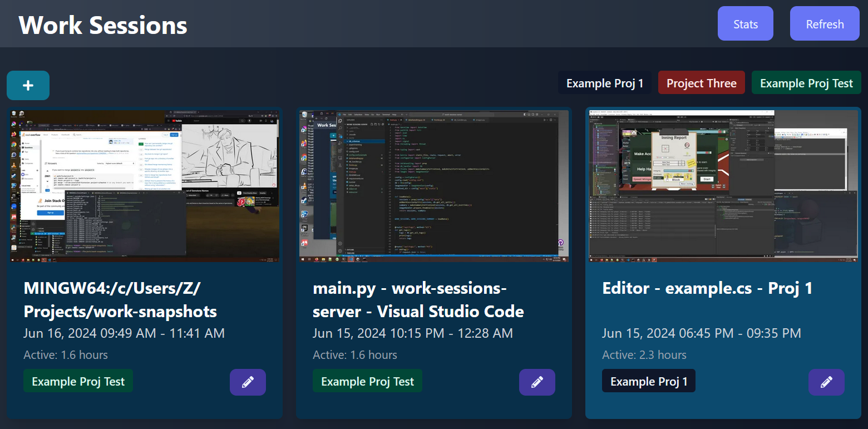This screenshot has height=429, width=868.
Task: Open the main.py session screenshot thumbnail
Action: (x=434, y=186)
